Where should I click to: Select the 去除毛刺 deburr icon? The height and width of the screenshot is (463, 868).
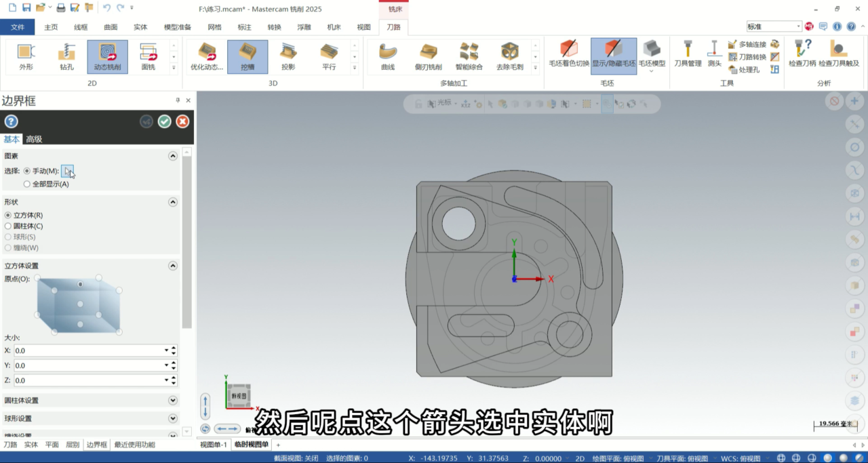[510, 57]
